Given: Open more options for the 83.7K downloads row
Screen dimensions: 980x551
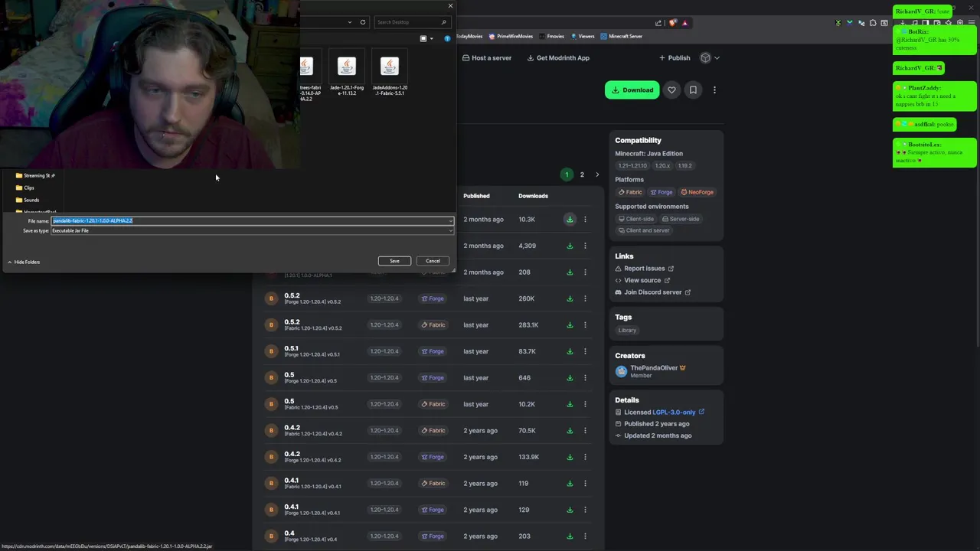Looking at the screenshot, I should click(585, 351).
